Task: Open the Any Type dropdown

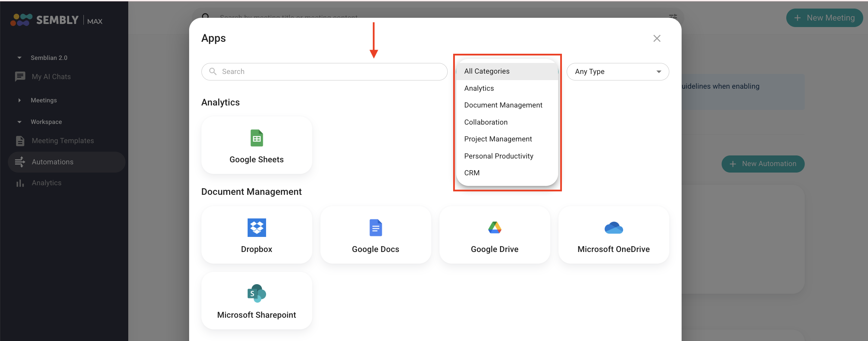Action: pyautogui.click(x=618, y=72)
